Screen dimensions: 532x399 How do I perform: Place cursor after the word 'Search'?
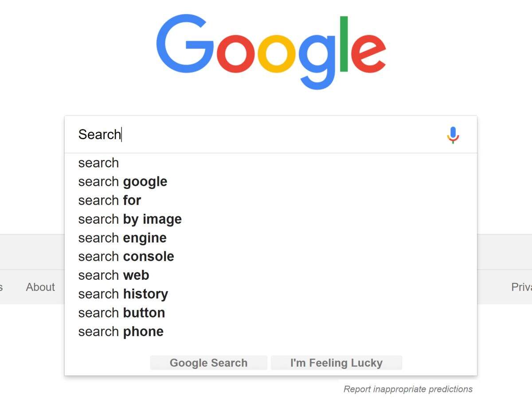(x=121, y=134)
